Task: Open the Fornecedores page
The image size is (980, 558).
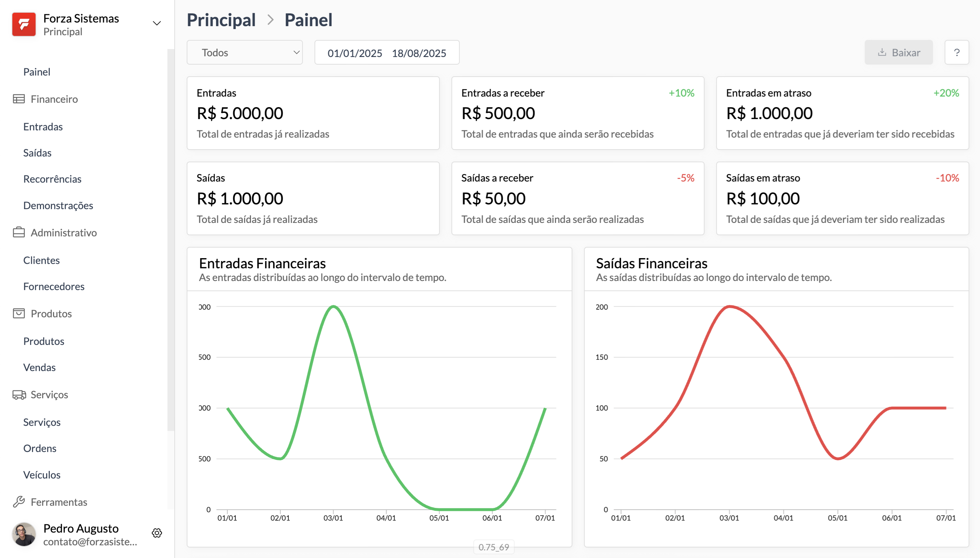Action: (54, 286)
